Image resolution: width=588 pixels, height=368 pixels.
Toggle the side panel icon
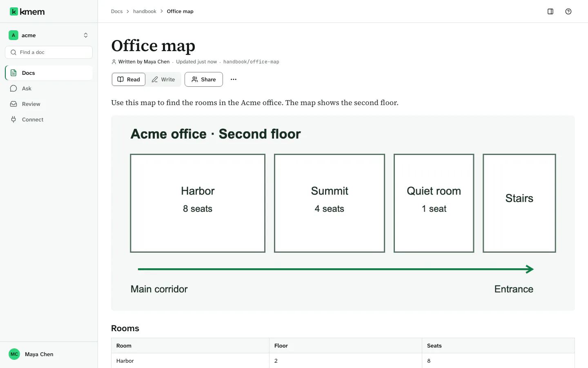click(550, 11)
